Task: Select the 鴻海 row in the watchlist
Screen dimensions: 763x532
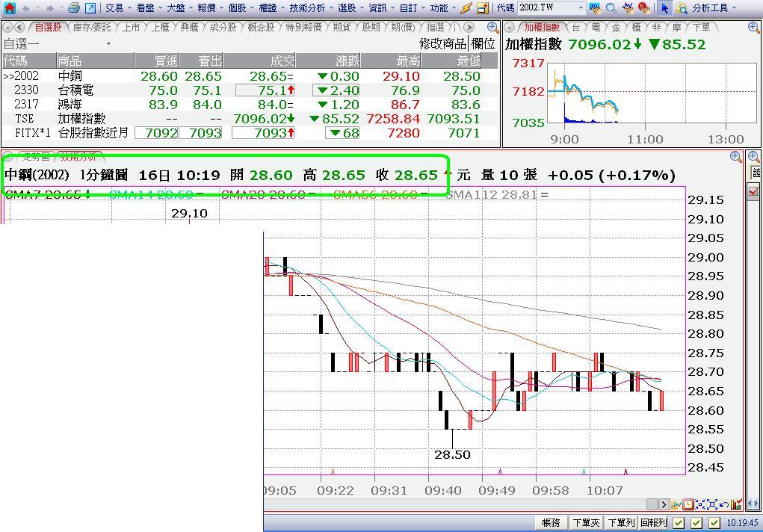Action: [x=250, y=104]
